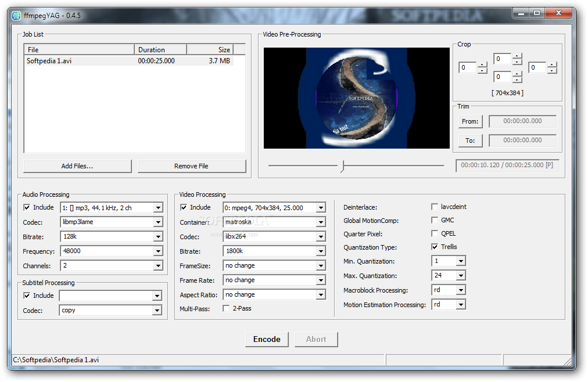Open Max. Quantization dropdown showing 24

pos(461,276)
